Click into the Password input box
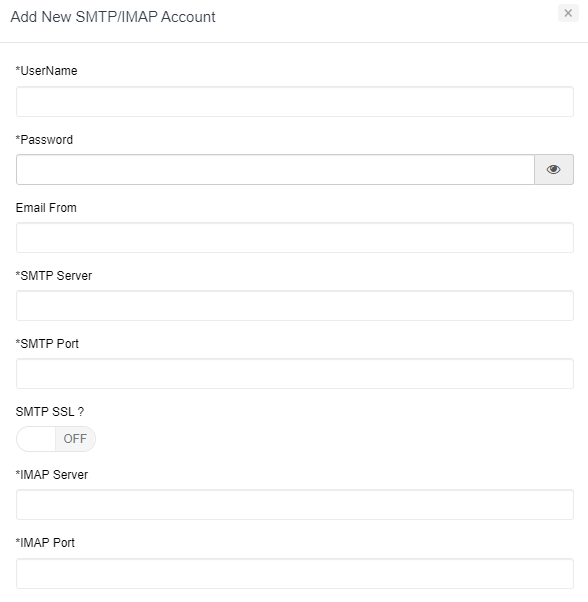The height and width of the screenshot is (602, 588). (275, 169)
